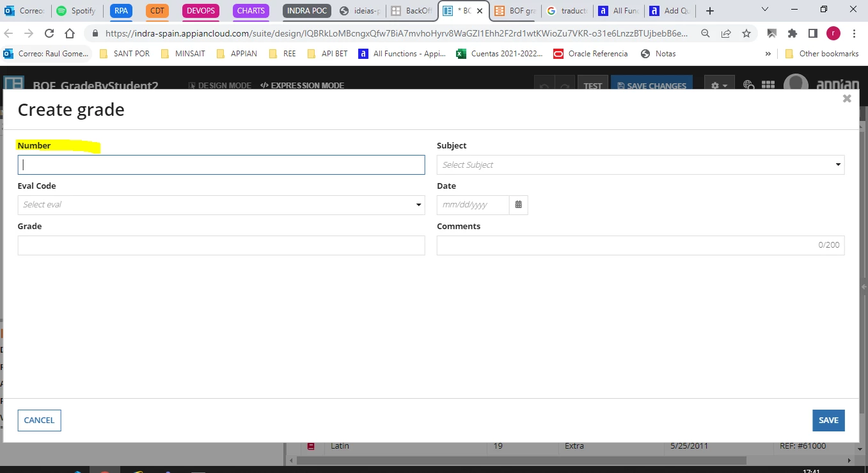Image resolution: width=868 pixels, height=473 pixels.
Task: Click the Grade input field
Action: coord(221,245)
